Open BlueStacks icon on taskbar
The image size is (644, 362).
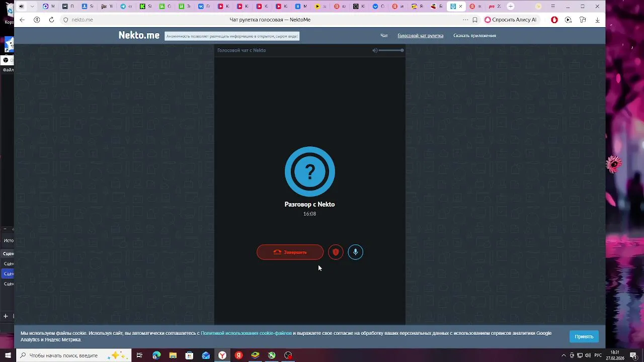click(x=255, y=355)
